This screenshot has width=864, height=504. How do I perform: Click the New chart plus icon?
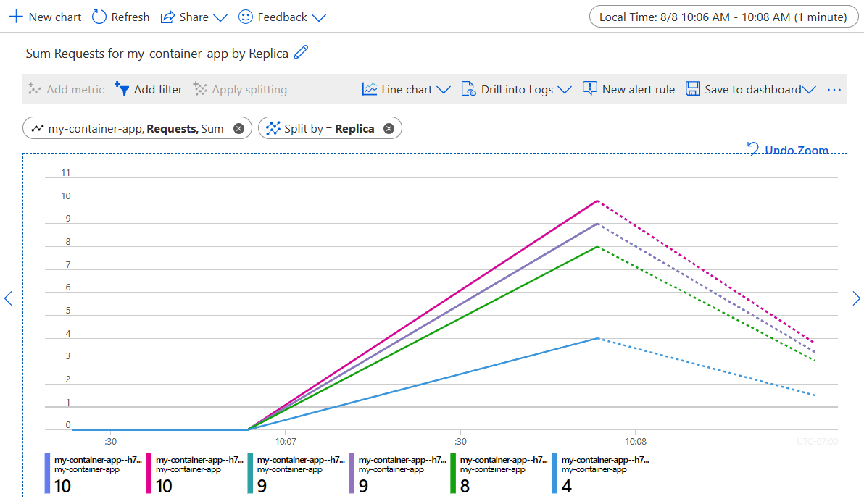[x=16, y=17]
